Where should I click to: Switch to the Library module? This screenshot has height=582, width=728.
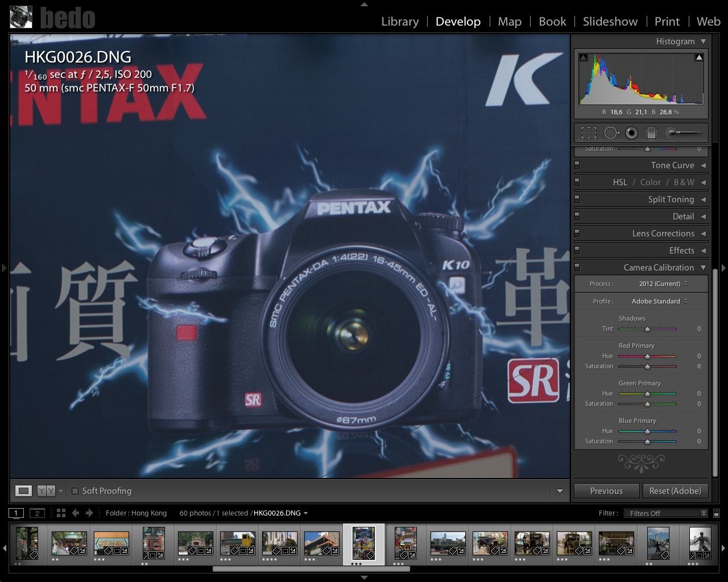point(400,22)
